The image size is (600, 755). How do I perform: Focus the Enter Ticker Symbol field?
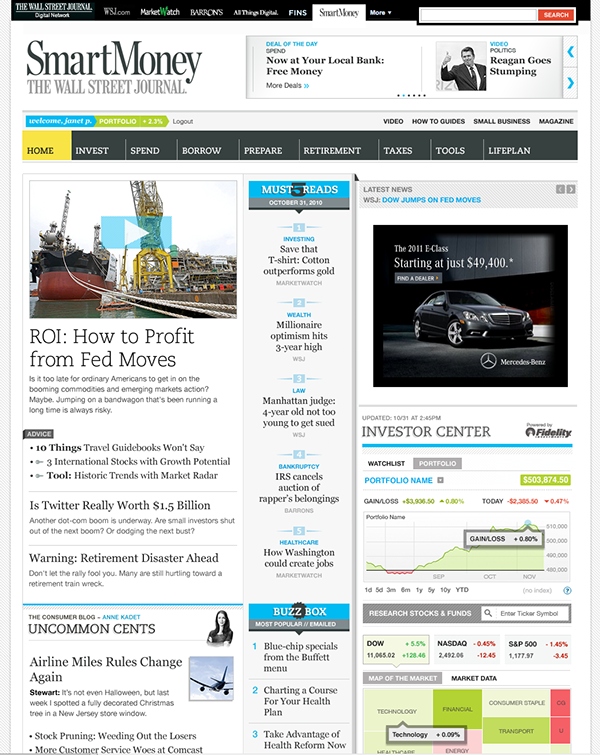coord(533,613)
